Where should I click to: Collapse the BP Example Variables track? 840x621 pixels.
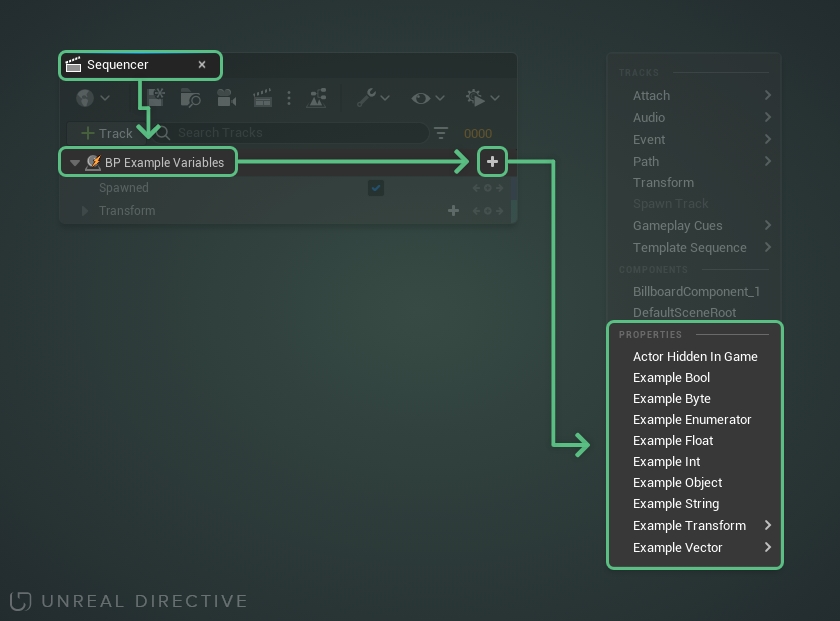click(75, 161)
